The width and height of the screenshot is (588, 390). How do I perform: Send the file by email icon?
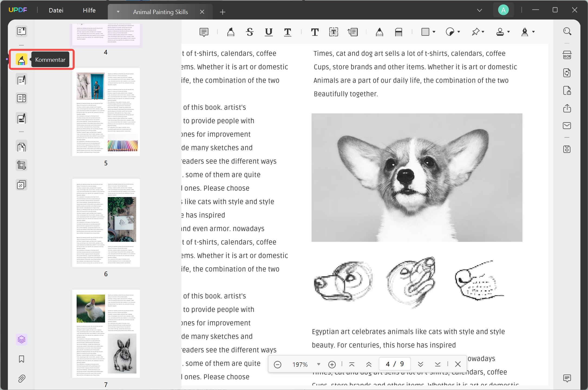tap(567, 125)
